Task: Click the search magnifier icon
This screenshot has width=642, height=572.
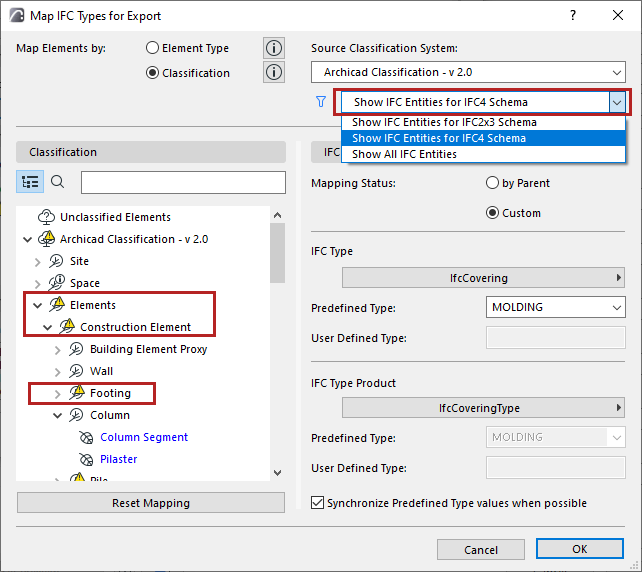Action: [57, 181]
